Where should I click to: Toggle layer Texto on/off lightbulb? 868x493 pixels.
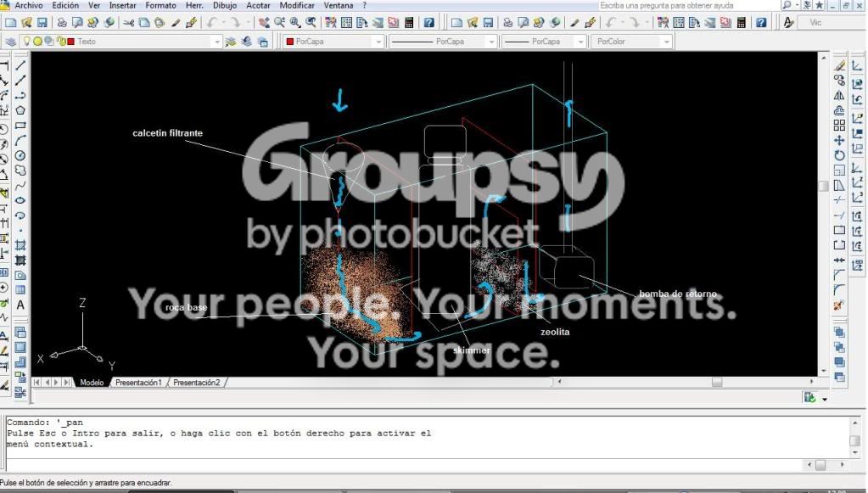(26, 42)
